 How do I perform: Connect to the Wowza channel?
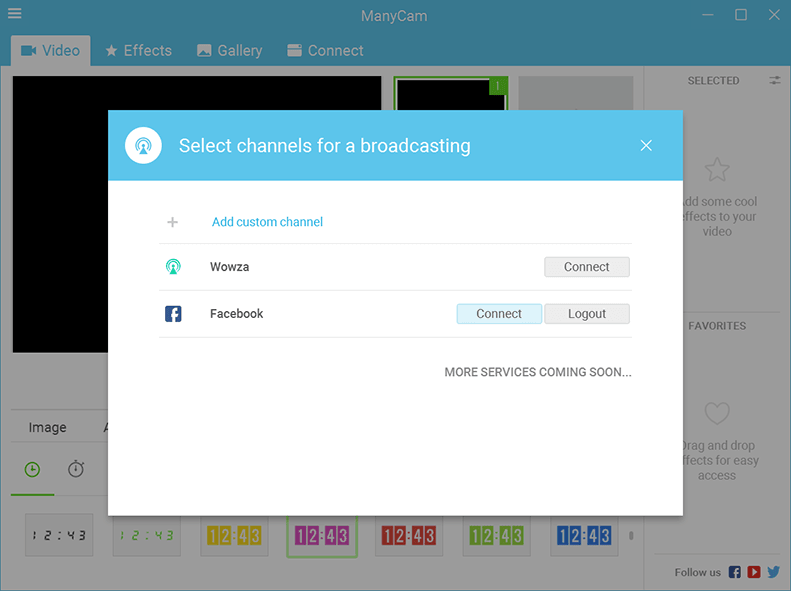[x=587, y=267]
